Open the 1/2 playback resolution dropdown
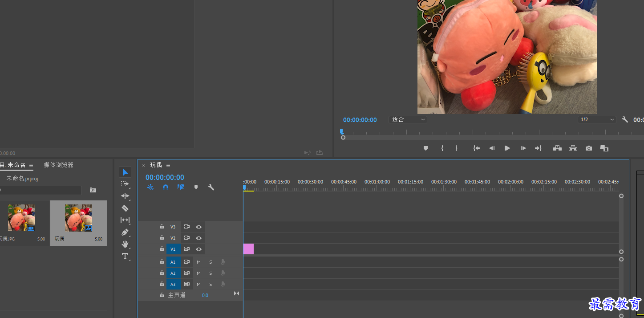 (x=597, y=120)
